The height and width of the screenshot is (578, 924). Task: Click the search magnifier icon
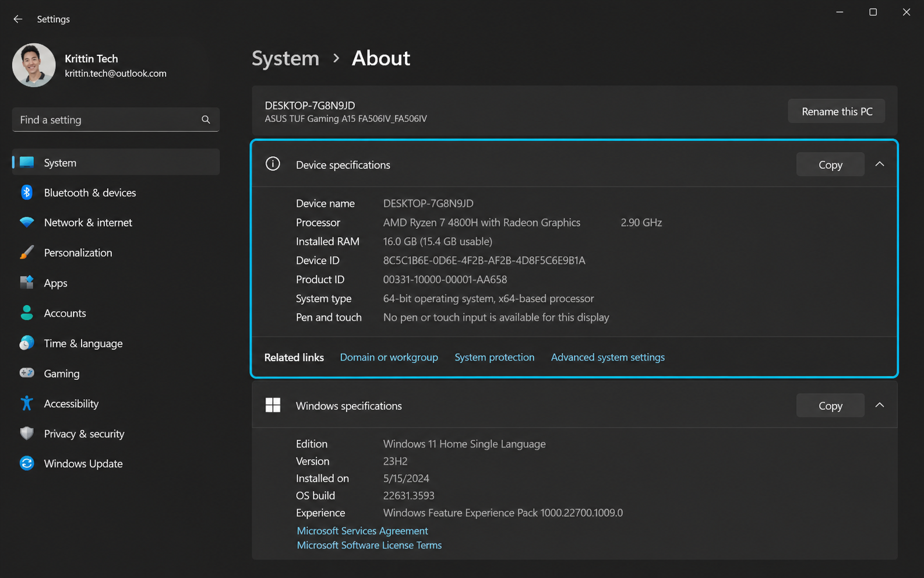click(206, 119)
